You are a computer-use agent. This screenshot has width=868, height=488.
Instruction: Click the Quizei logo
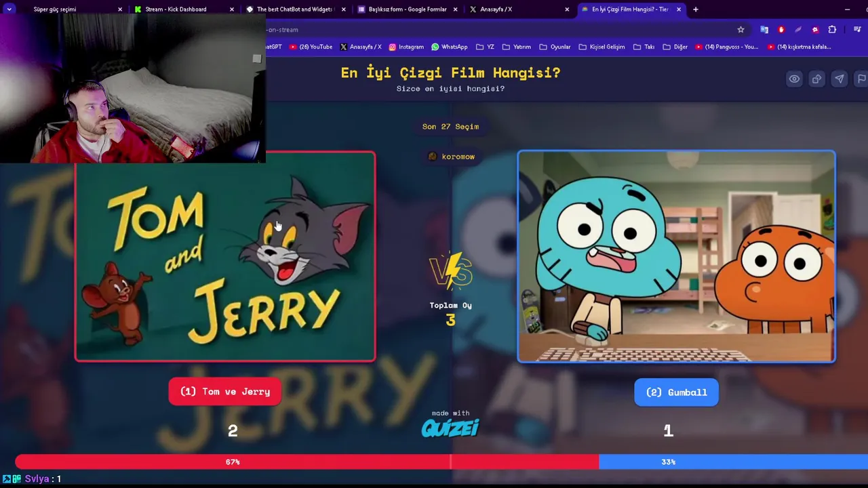click(x=450, y=428)
